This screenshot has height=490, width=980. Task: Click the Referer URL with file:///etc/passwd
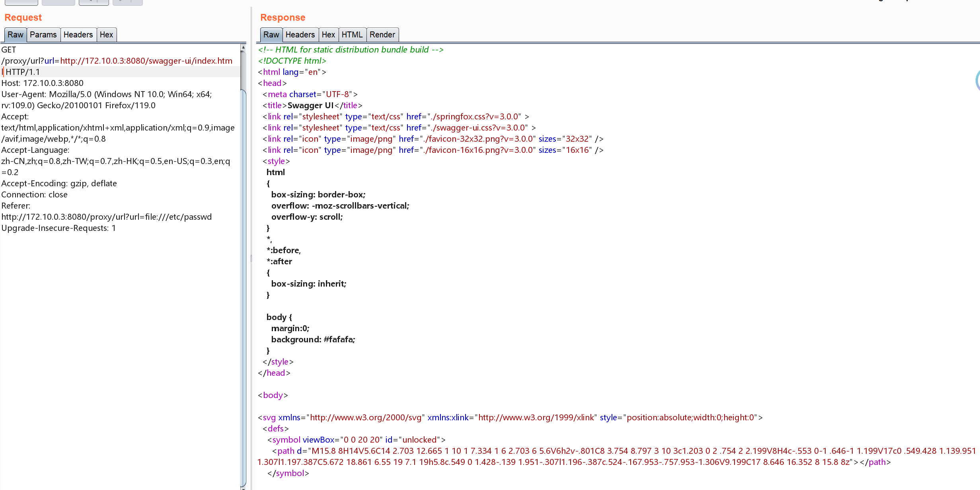click(x=107, y=217)
